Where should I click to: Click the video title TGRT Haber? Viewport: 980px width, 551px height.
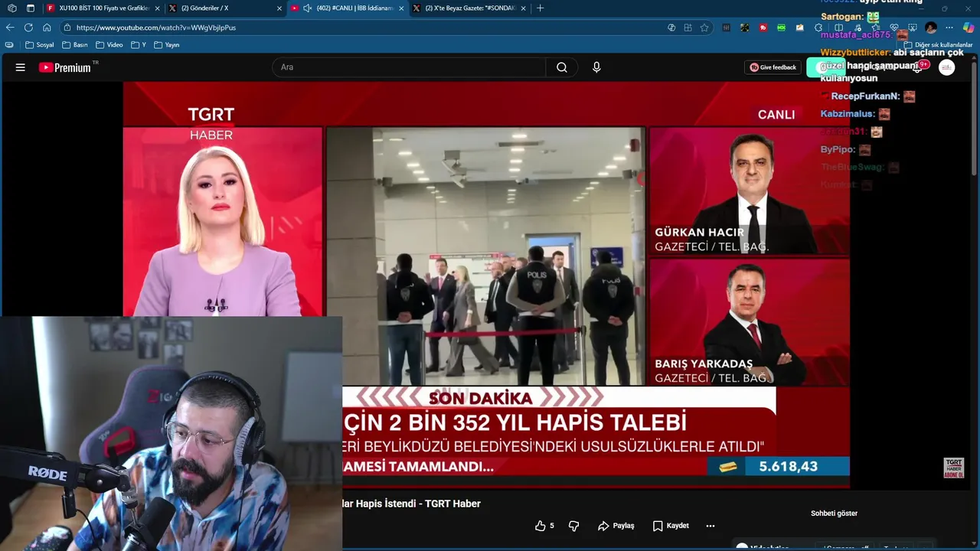point(411,504)
